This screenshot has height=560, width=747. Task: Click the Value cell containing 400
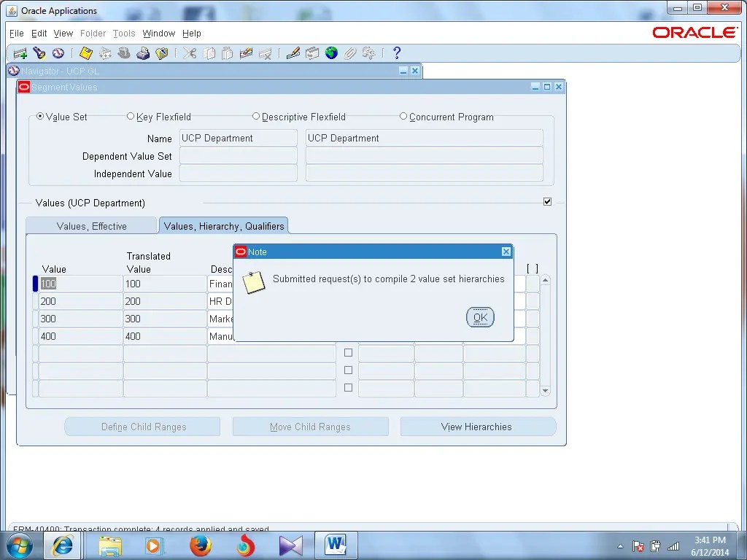point(80,336)
